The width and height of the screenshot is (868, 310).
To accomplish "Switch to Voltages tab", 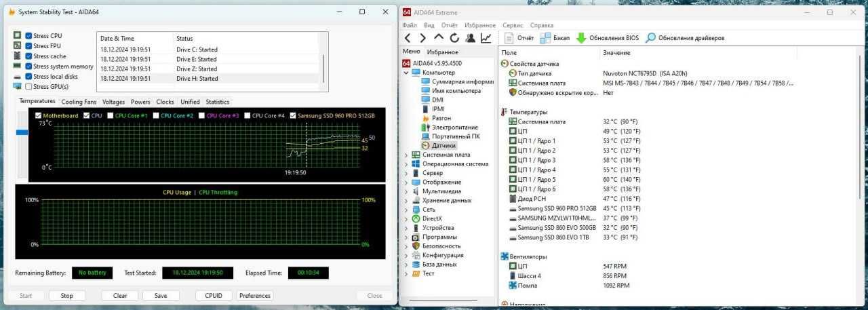I will 113,102.
